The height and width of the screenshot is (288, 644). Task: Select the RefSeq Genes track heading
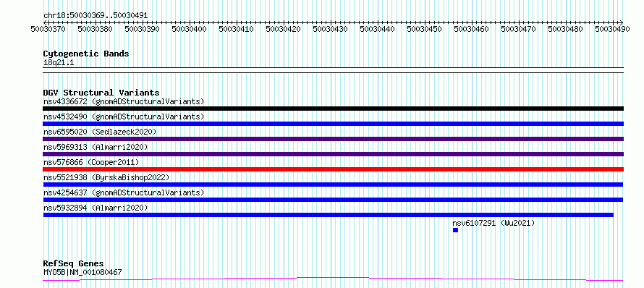74,263
